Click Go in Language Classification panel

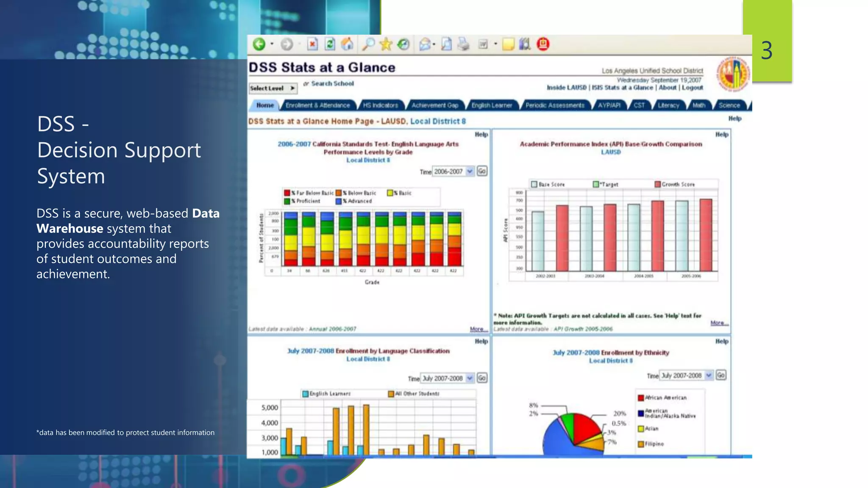pyautogui.click(x=482, y=378)
